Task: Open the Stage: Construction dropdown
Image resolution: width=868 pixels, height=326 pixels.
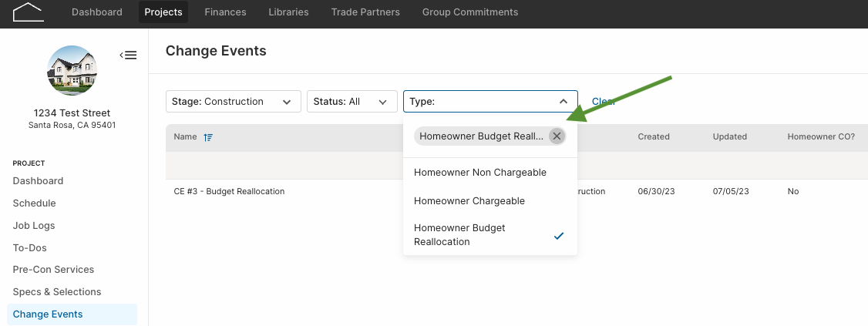Action: (233, 101)
